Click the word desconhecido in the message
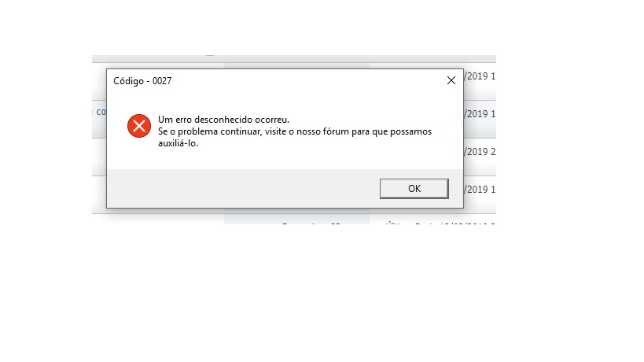The image size is (644, 362). pyautogui.click(x=223, y=120)
